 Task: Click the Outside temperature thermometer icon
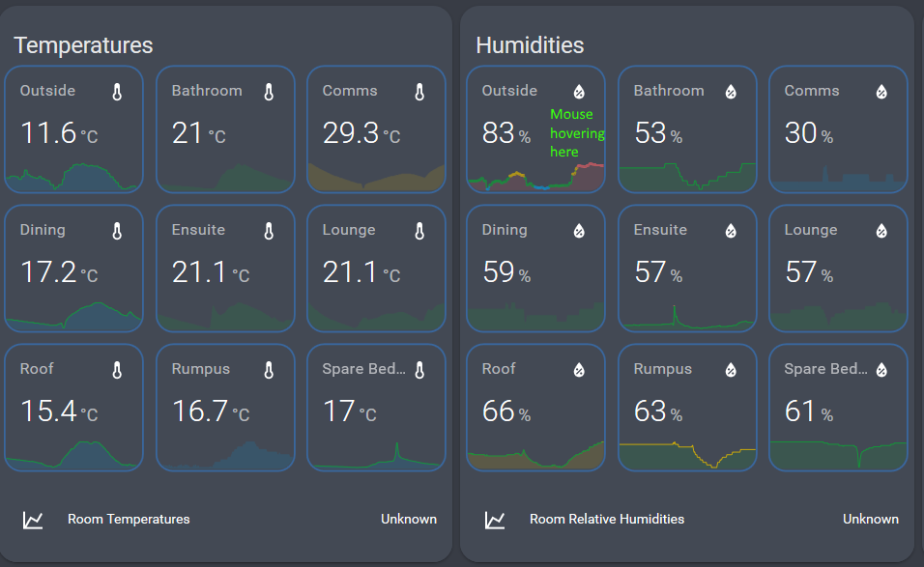117,92
